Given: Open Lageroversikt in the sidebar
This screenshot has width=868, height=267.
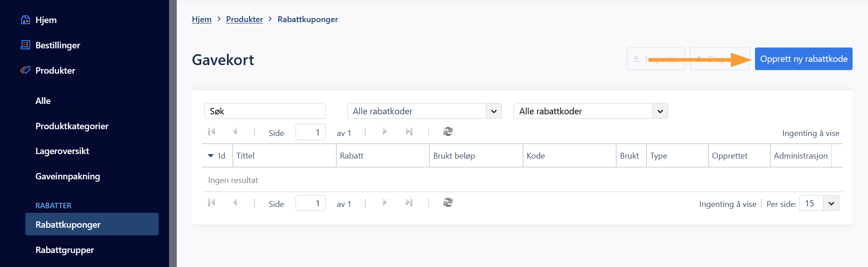Looking at the screenshot, I should tap(62, 151).
